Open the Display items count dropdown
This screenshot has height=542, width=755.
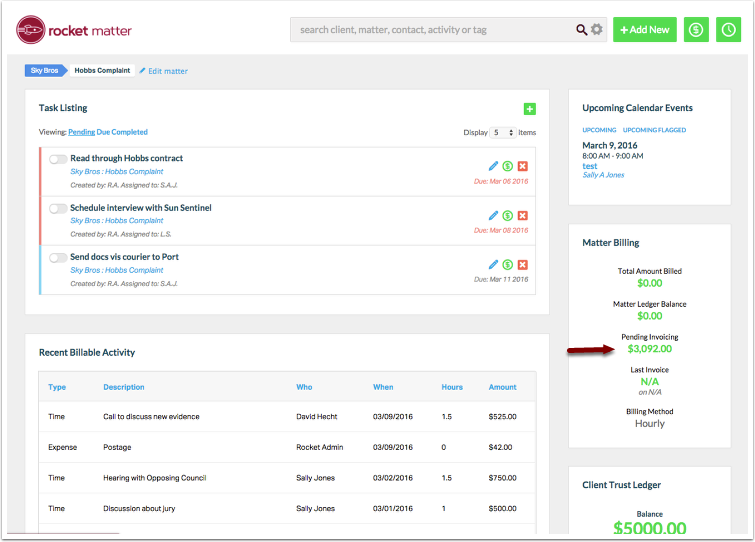tap(503, 132)
